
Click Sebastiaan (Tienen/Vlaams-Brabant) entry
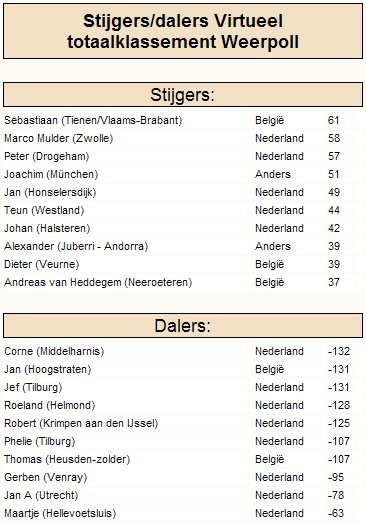[93, 120]
